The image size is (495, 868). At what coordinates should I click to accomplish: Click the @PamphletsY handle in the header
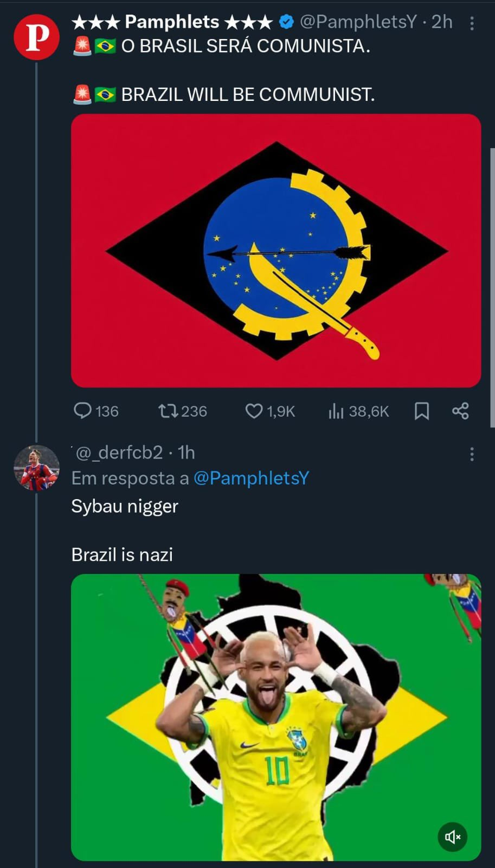pos(358,22)
